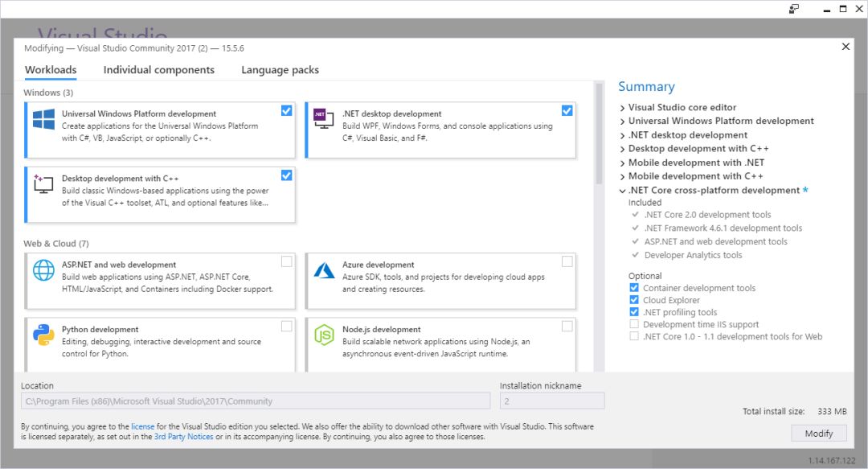Viewport: 868px width, 469px height.
Task: Click the ASP.NET globe icon
Action: pos(43,270)
